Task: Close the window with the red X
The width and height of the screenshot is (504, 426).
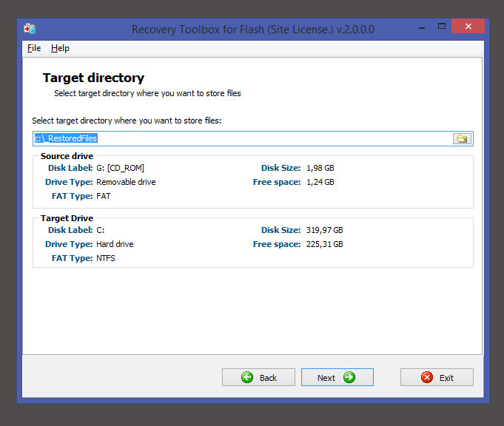Action: [468, 27]
